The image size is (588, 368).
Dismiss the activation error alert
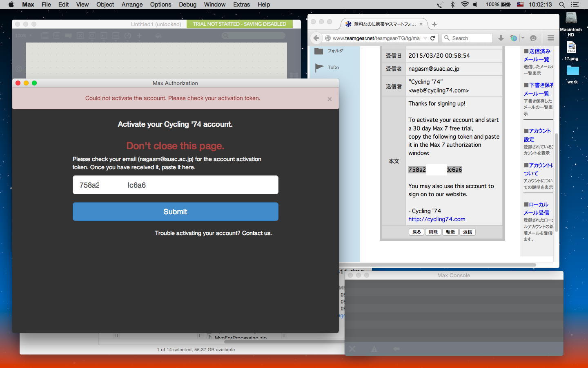pyautogui.click(x=330, y=99)
